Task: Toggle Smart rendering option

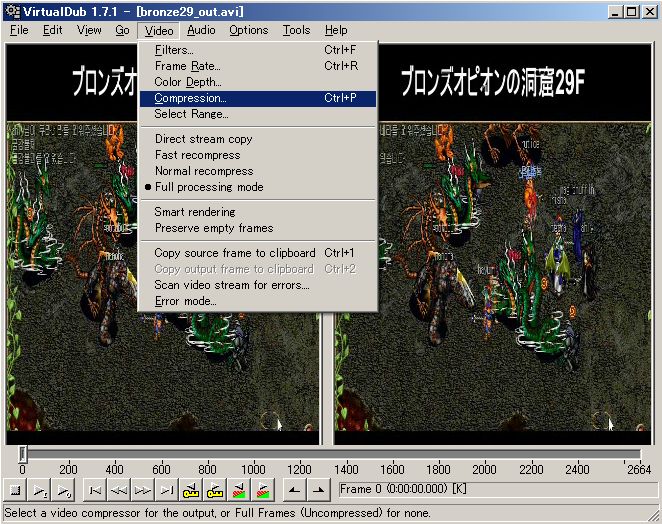Action: (x=258, y=212)
